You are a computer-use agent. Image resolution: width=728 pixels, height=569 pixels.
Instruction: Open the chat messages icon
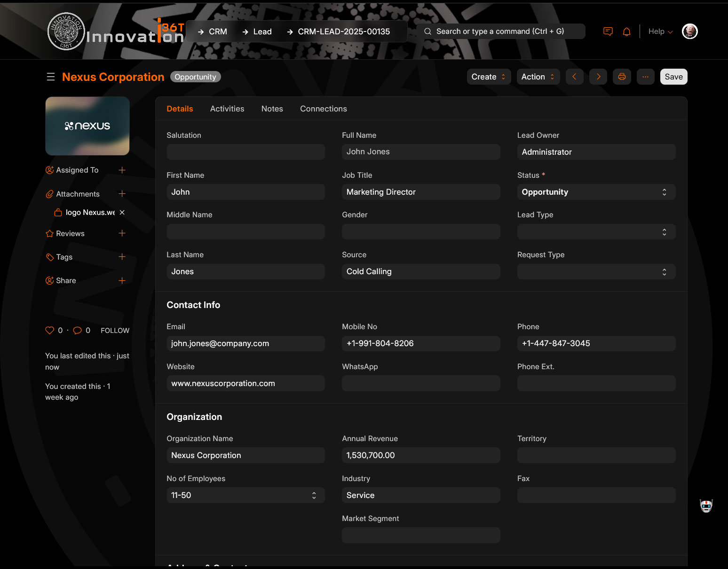coord(608,32)
